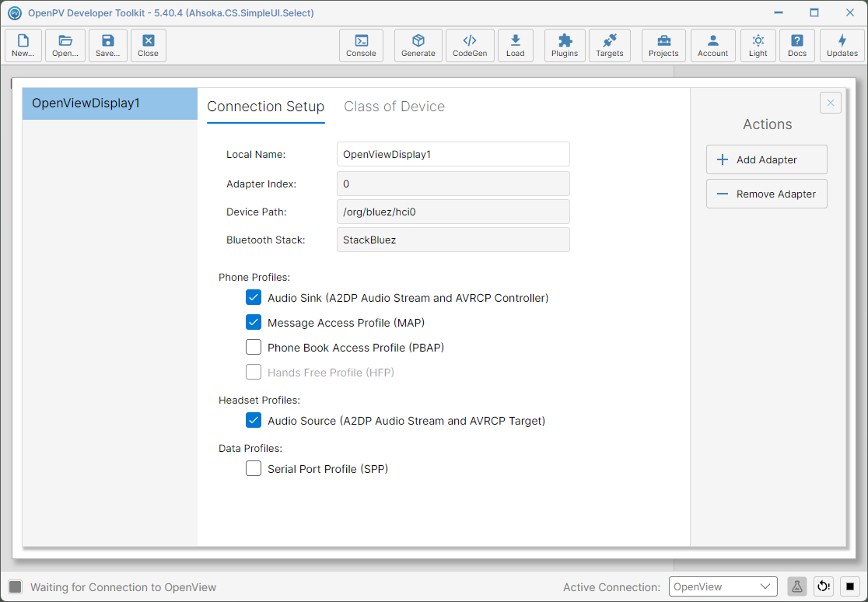Open Docs help icon
Screen dimensions: 868x602
(x=797, y=45)
